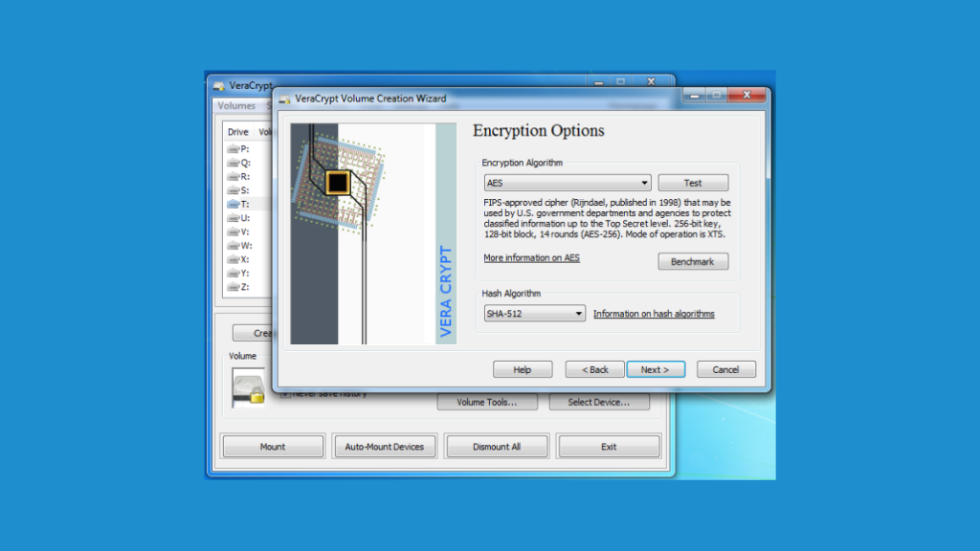Click Select Device... button
This screenshot has width=980, height=551.
[599, 403]
